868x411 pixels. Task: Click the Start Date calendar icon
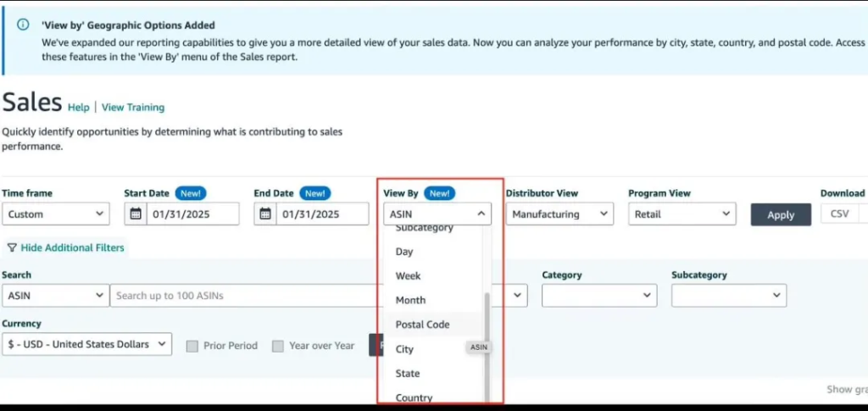(136, 214)
